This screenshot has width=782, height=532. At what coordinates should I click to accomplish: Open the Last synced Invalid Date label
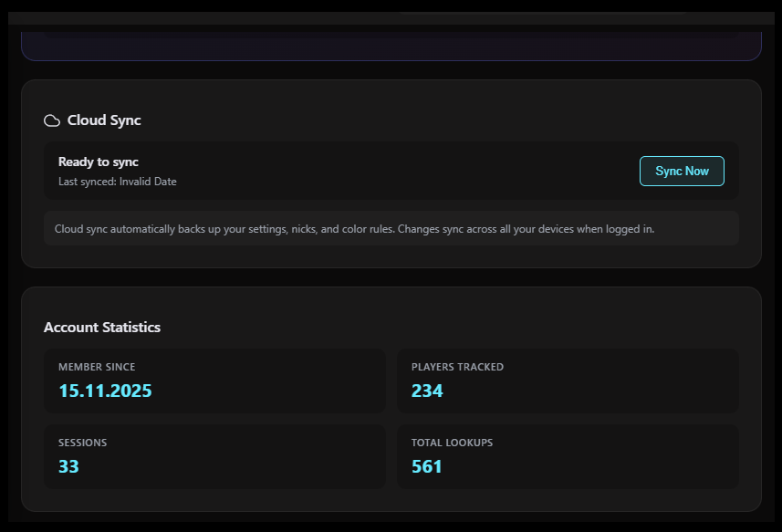(x=116, y=181)
